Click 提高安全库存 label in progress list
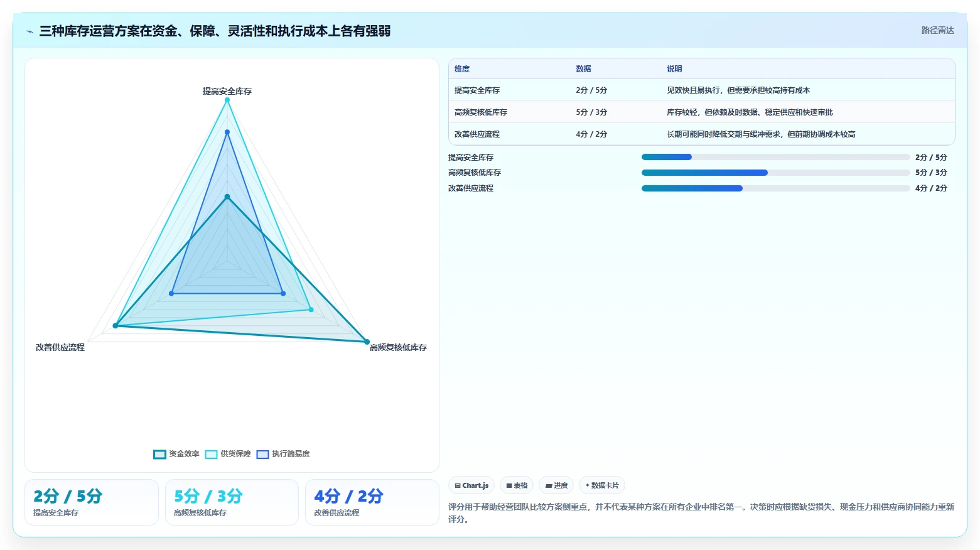This screenshot has height=550, width=980. 471,158
